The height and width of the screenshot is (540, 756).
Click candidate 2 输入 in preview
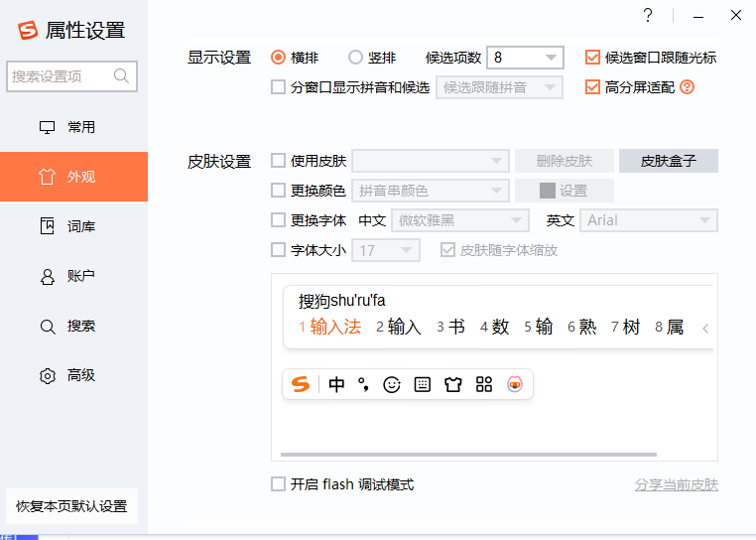point(398,327)
